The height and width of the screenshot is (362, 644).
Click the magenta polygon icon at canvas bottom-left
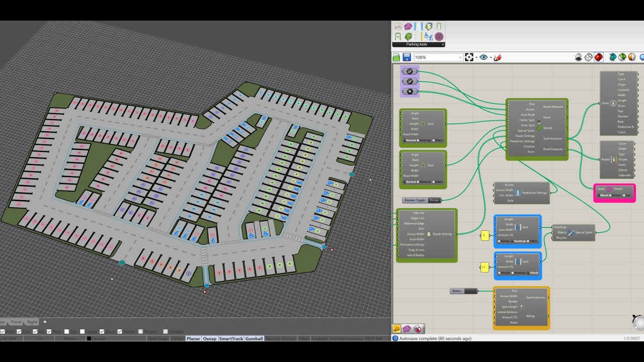(407, 329)
